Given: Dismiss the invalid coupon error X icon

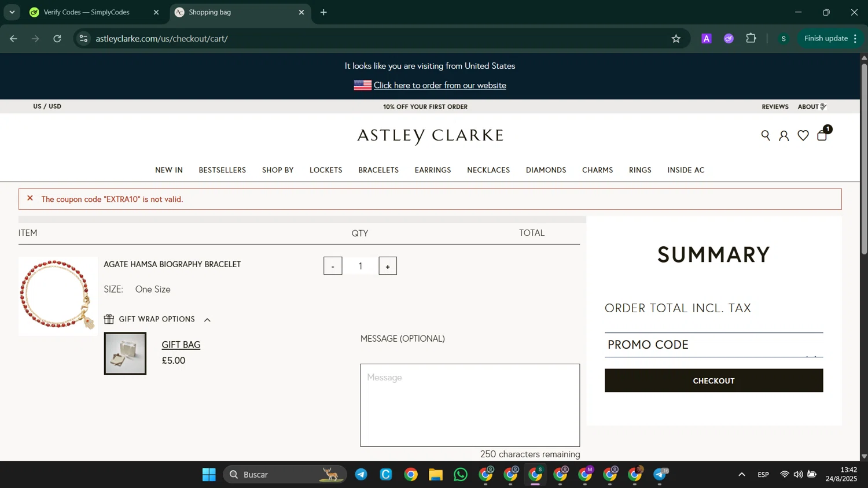Looking at the screenshot, I should tap(30, 198).
